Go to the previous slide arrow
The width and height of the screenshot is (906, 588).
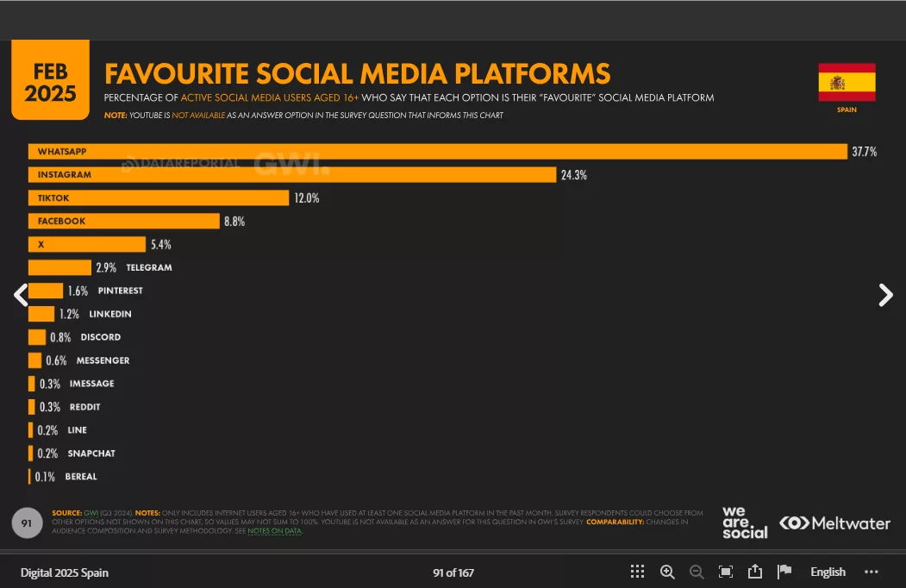click(x=21, y=295)
